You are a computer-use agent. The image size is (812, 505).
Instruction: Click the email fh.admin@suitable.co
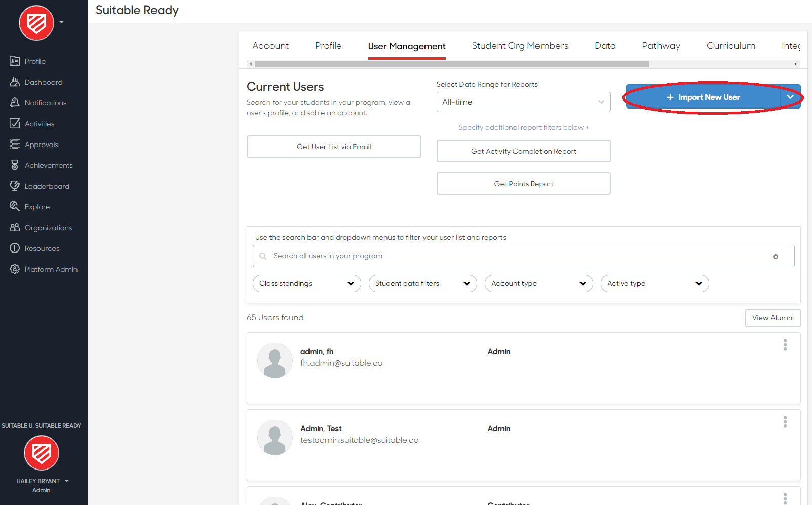pyautogui.click(x=341, y=363)
